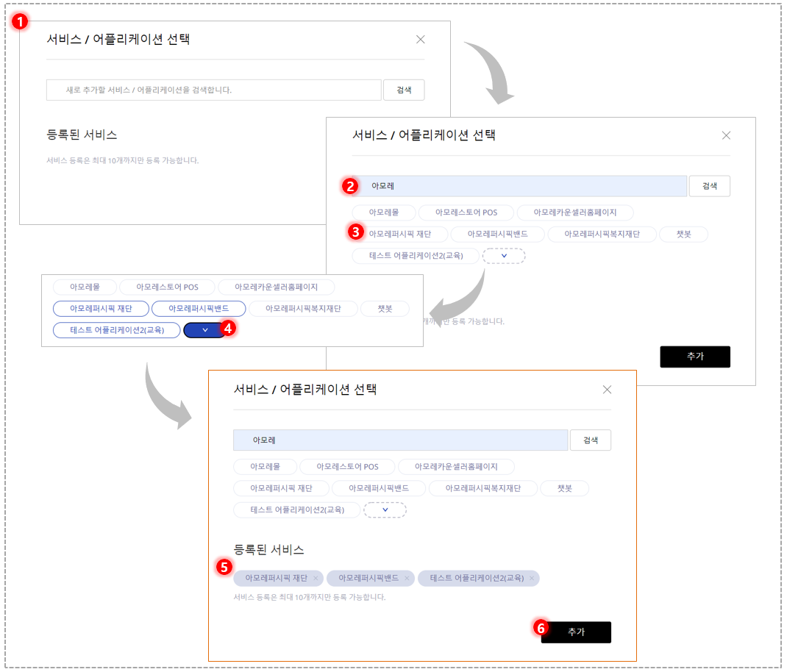787x672 pixels.
Task: Click 아모레 search field in bottom dialog
Action: coord(401,440)
